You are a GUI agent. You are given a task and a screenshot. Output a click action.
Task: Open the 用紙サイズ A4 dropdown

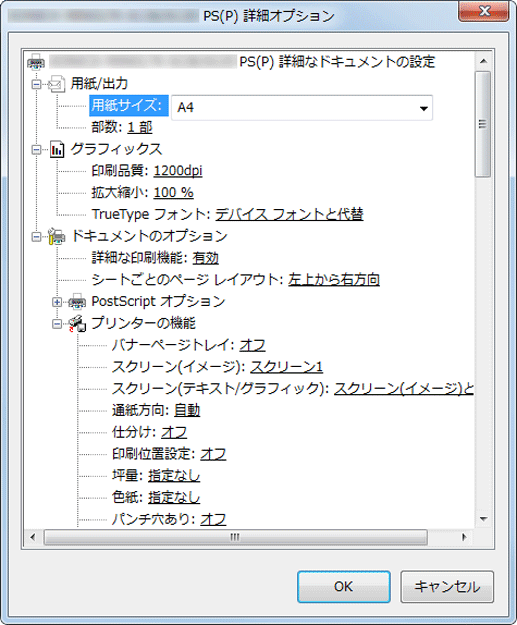coord(424,108)
